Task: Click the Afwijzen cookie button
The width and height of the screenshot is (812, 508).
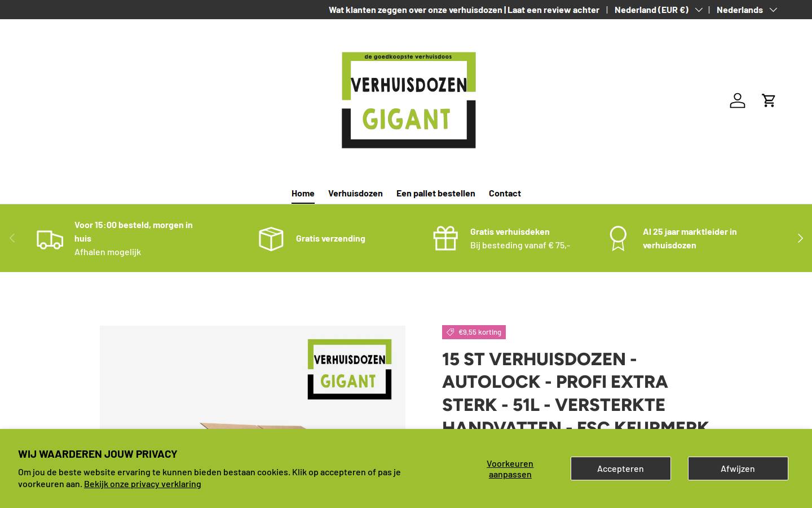Action: [738, 468]
